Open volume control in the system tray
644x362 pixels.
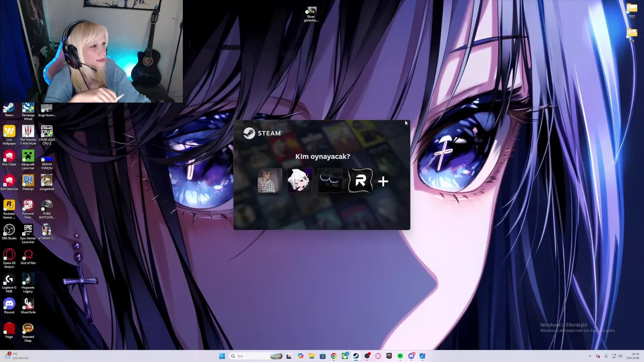tap(620, 356)
